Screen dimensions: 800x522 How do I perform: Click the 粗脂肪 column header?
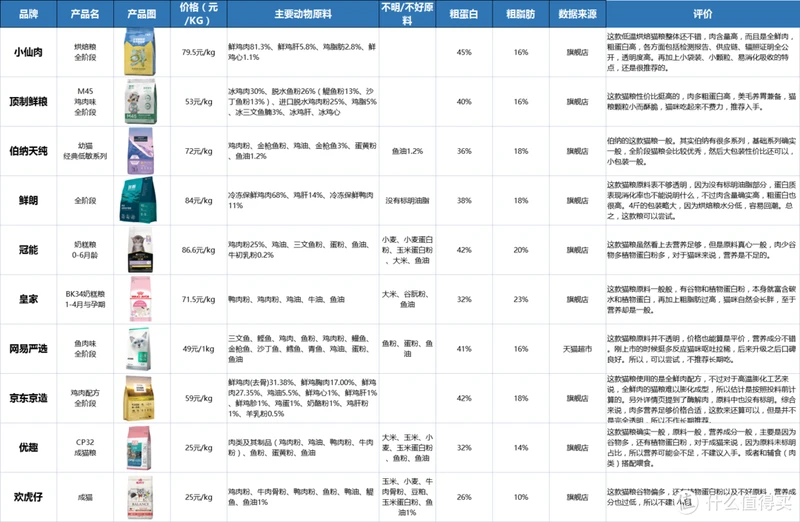point(521,14)
